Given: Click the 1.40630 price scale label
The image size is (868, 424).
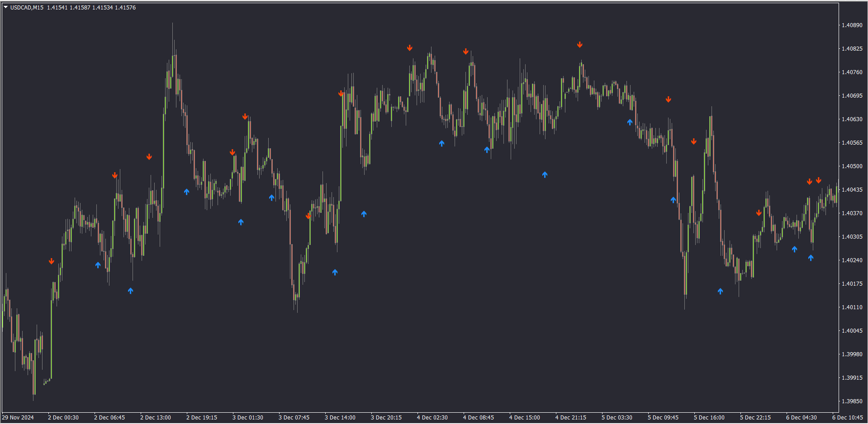Looking at the screenshot, I should pyautogui.click(x=852, y=119).
